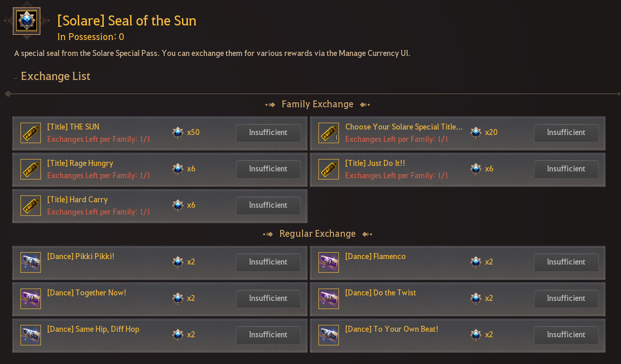This screenshot has width=621, height=364.
Task: Click the THE SUN title ticket icon
Action: [30, 133]
